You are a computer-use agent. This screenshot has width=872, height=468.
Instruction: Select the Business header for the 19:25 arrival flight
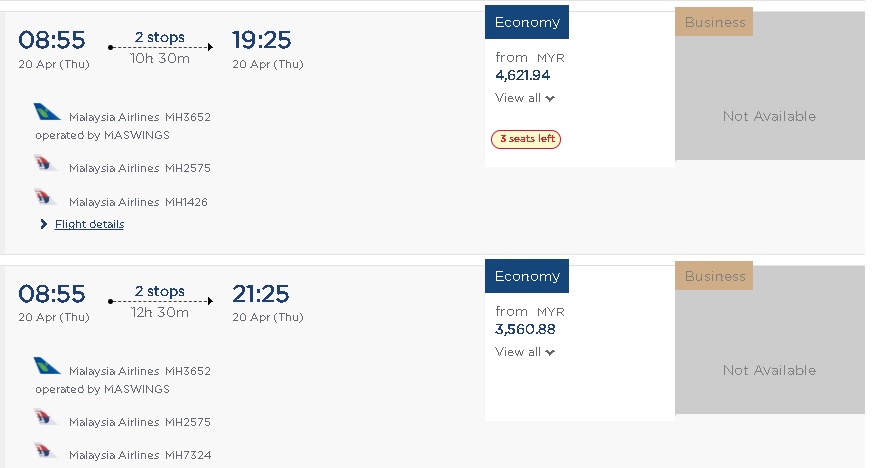pos(715,22)
